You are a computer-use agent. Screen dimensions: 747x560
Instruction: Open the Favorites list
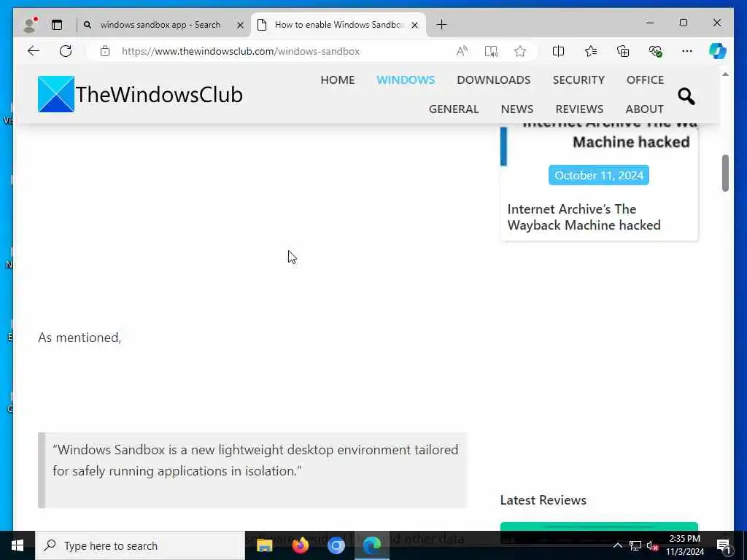click(591, 51)
